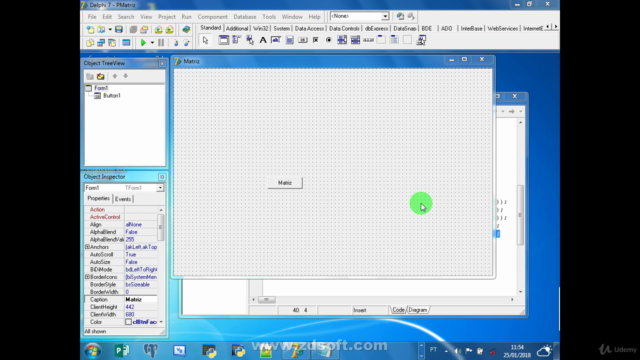Expand the Anchors property
Viewport: 640px width, 360px height.
click(87, 247)
